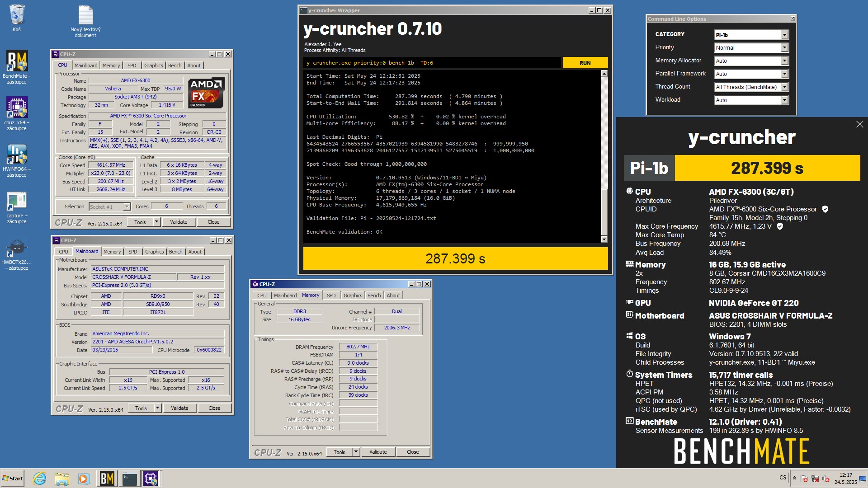Open Windows Explorer folder in taskbar
The width and height of the screenshot is (868, 488).
pyautogui.click(x=62, y=478)
